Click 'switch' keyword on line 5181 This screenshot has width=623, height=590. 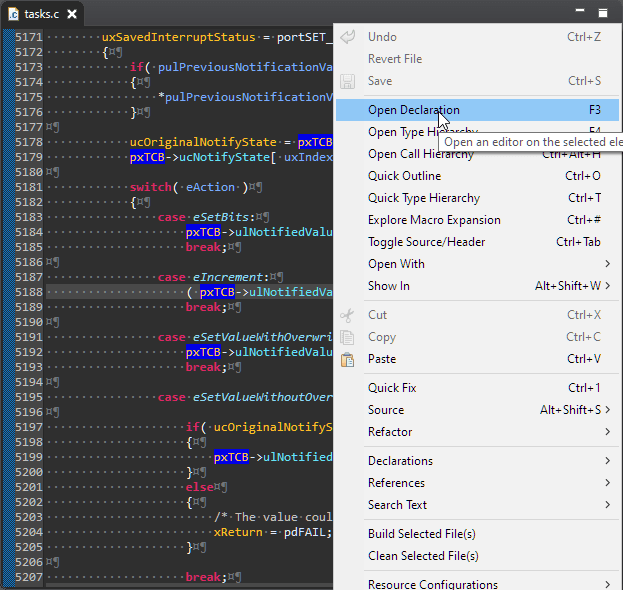point(151,187)
